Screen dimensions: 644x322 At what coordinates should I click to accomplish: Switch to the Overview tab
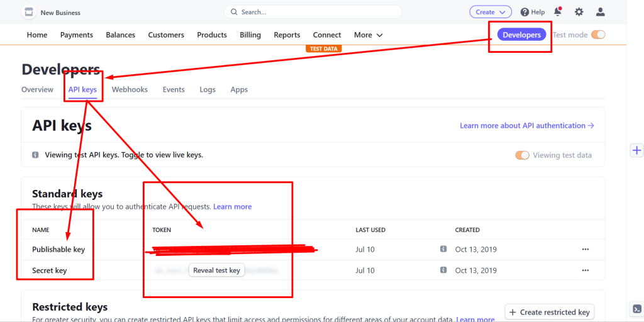(x=37, y=89)
